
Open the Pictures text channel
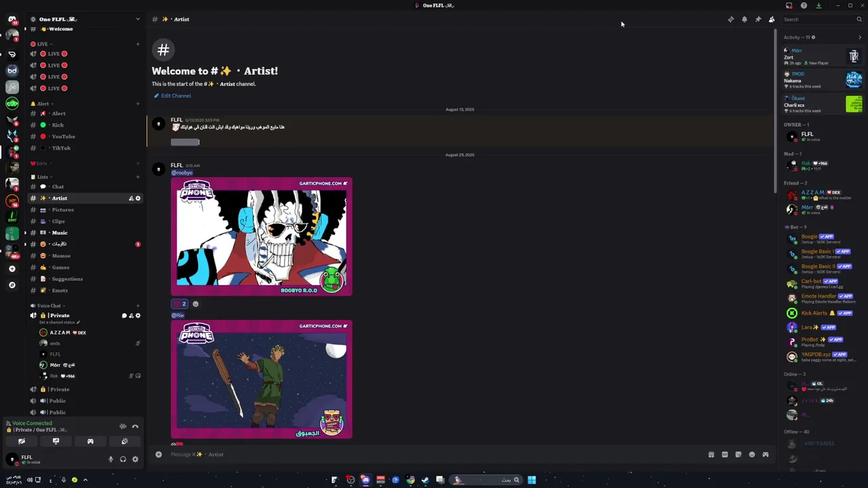point(85,209)
